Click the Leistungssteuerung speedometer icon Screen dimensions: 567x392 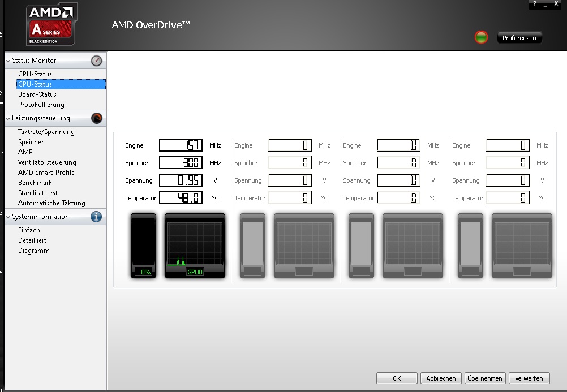(x=97, y=118)
